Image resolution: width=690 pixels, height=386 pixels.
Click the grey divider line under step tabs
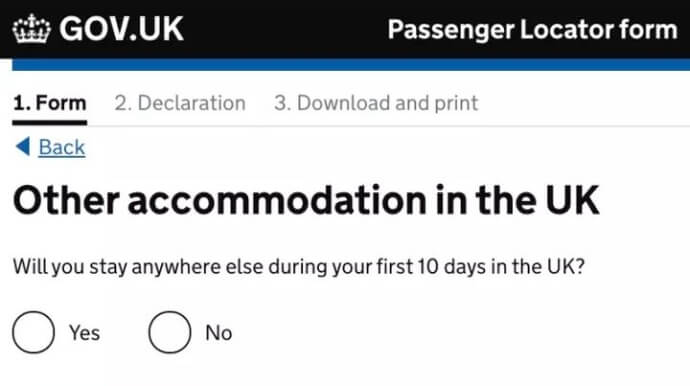[388, 126]
